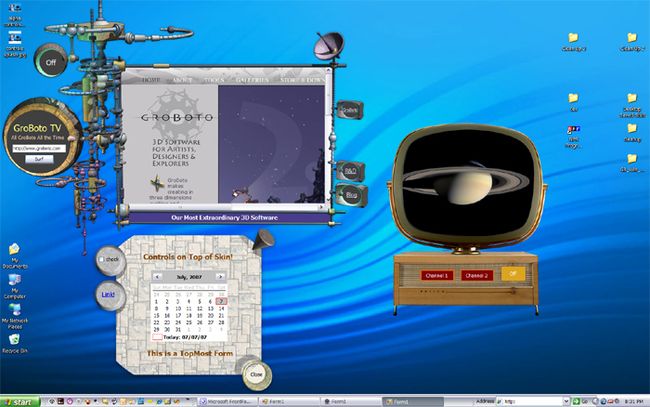650x407 pixels.
Task: Open STORE & DOWNLOADS in the GroBoto navigation
Action: pyautogui.click(x=301, y=79)
